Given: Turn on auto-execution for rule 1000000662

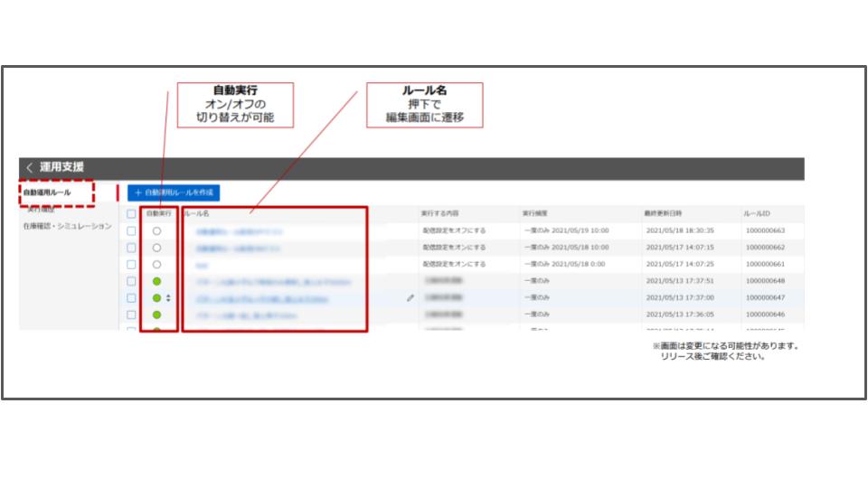Looking at the screenshot, I should (x=156, y=248).
